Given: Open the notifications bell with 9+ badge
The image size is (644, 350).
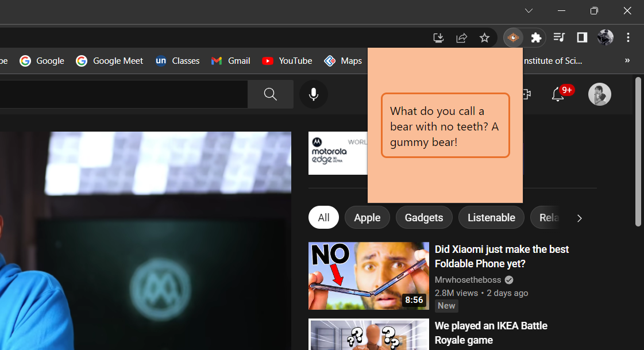Looking at the screenshot, I should point(558,94).
